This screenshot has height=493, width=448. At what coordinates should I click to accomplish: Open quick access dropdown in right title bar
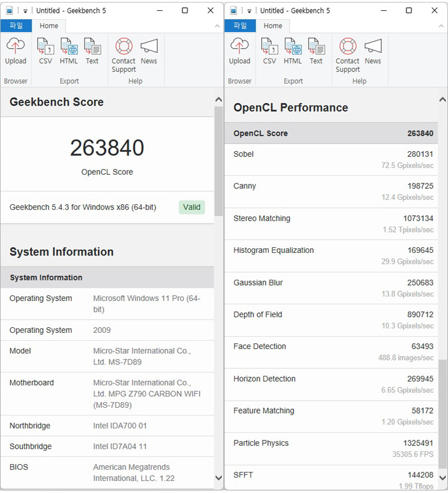[250, 11]
